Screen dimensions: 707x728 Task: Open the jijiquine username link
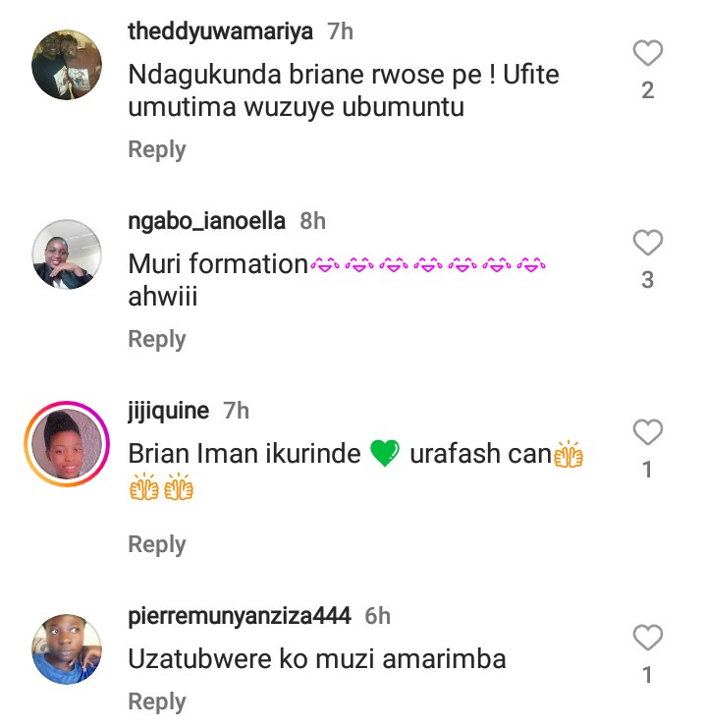pyautogui.click(x=168, y=411)
